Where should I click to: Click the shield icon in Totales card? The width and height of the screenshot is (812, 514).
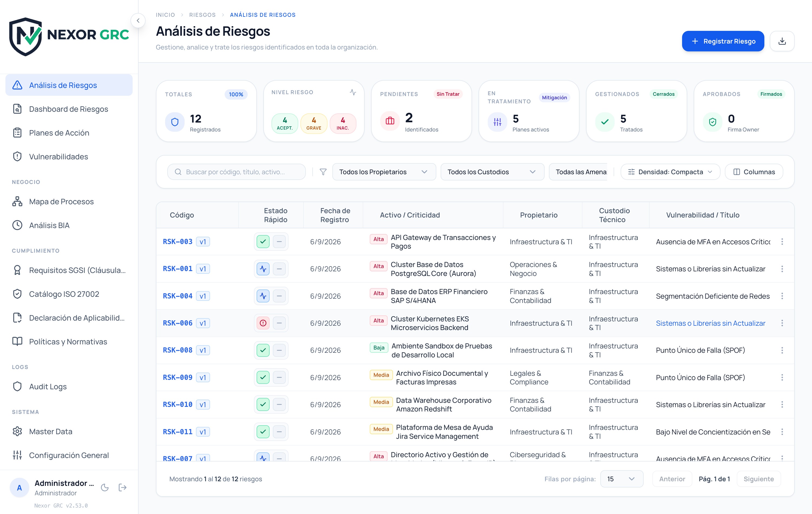click(175, 122)
